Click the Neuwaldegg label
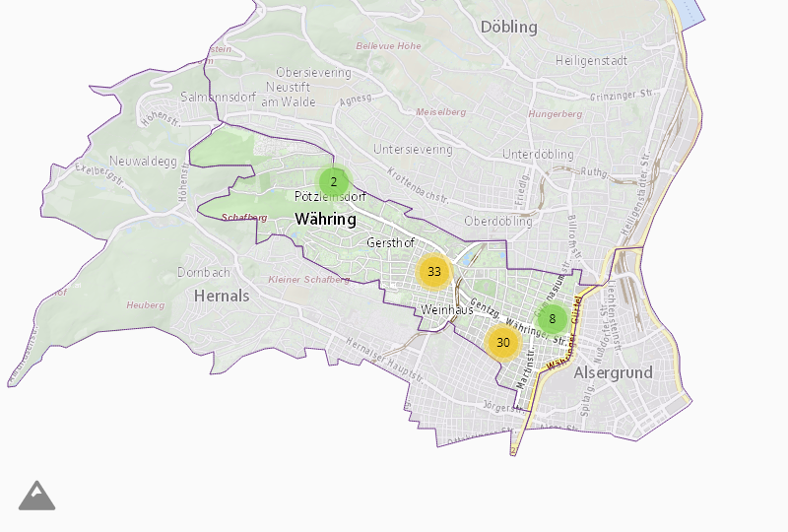This screenshot has height=532, width=788. click(x=143, y=162)
